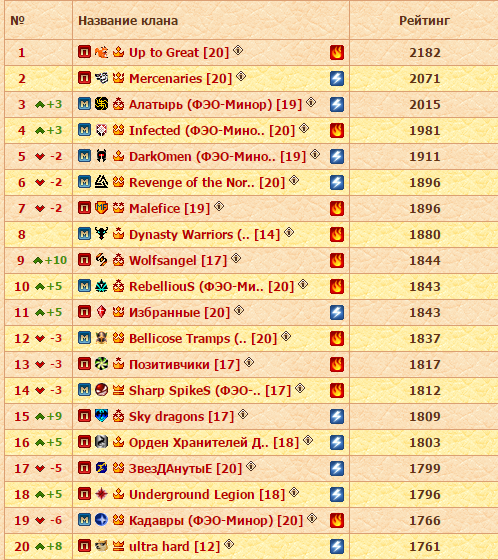This screenshot has height=560, width=498.
Task: Click the red alliance badge before Wolfsangel
Action: 84,260
